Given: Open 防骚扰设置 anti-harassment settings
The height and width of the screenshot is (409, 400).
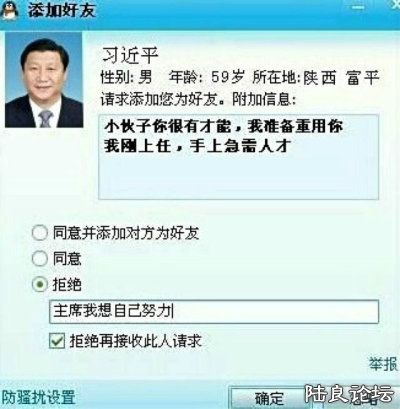Looking at the screenshot, I should coord(38,397).
